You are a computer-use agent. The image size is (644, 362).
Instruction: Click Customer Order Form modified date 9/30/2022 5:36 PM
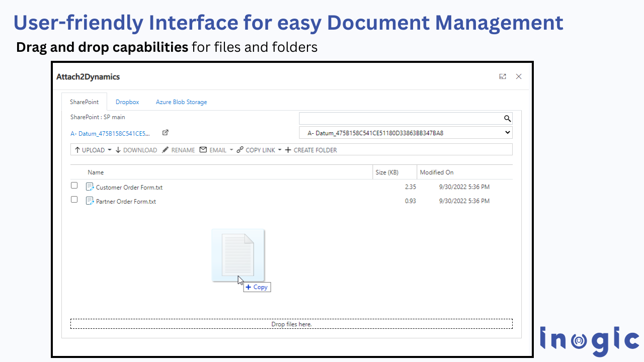464,187
